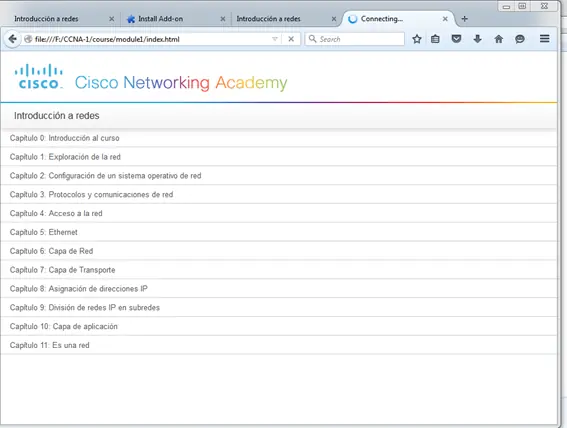567x428 pixels.
Task: Open Capítulo 0: Introducción al curso
Action: click(x=278, y=138)
